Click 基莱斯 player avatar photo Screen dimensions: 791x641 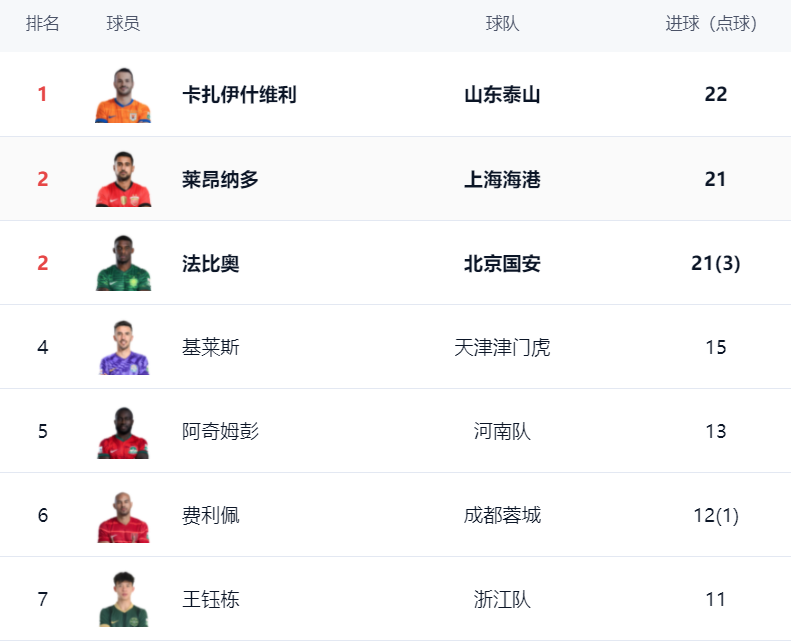123,348
